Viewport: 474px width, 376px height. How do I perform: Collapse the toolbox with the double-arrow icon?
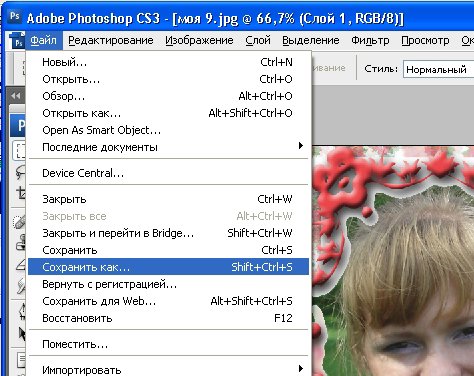[x=15, y=96]
